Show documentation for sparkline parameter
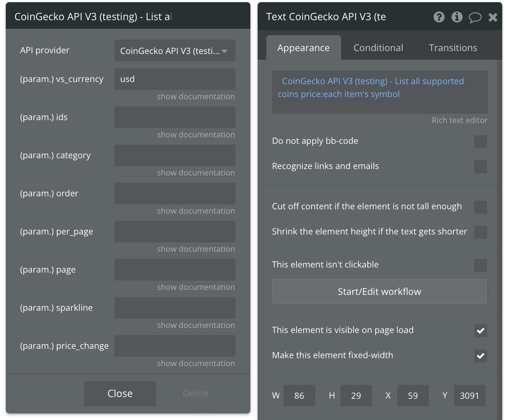The height and width of the screenshot is (420, 508). (x=196, y=325)
